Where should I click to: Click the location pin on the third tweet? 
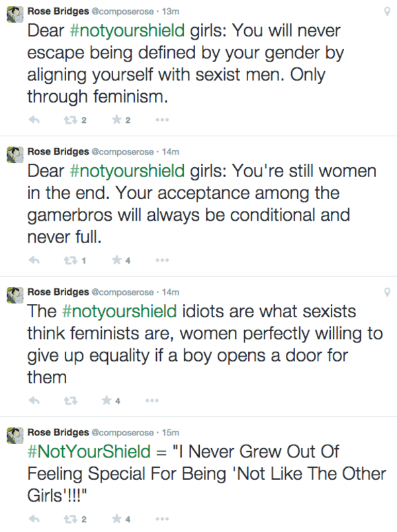(x=387, y=291)
